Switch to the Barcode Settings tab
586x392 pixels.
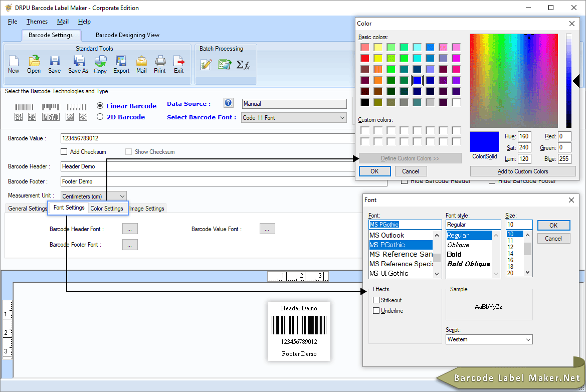(x=51, y=35)
